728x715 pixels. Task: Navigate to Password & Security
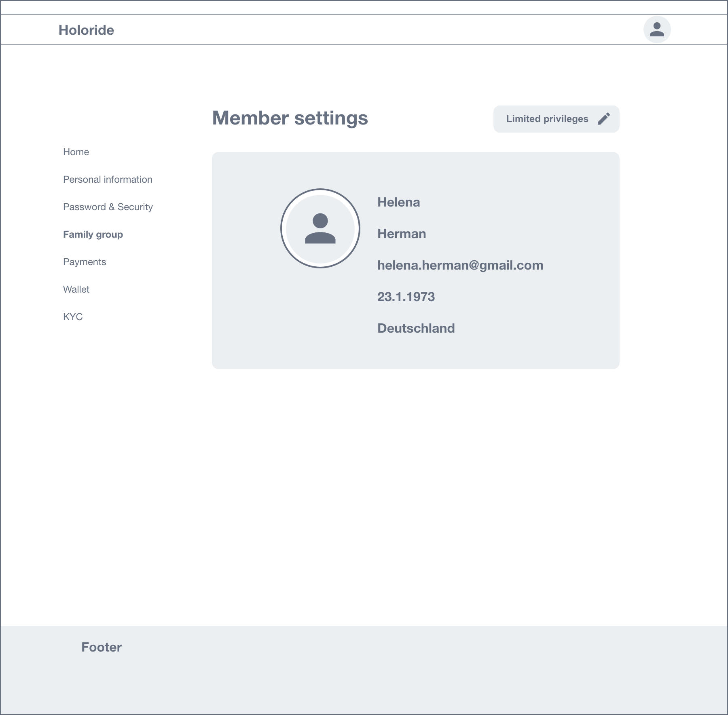coord(108,207)
